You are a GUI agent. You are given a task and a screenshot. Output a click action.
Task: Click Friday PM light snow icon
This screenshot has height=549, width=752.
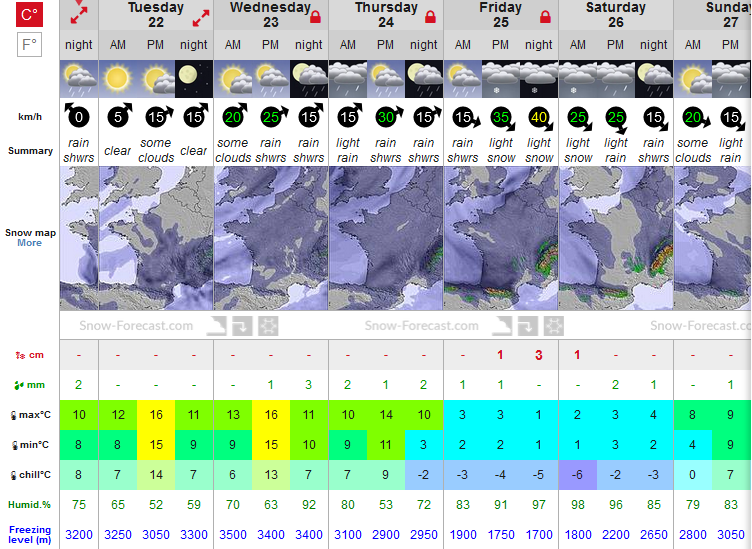coord(501,79)
